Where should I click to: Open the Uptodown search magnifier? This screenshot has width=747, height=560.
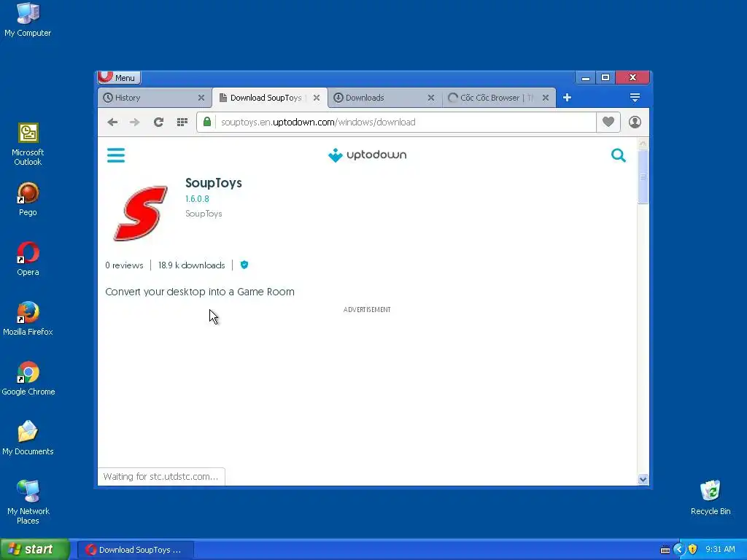[x=619, y=155]
